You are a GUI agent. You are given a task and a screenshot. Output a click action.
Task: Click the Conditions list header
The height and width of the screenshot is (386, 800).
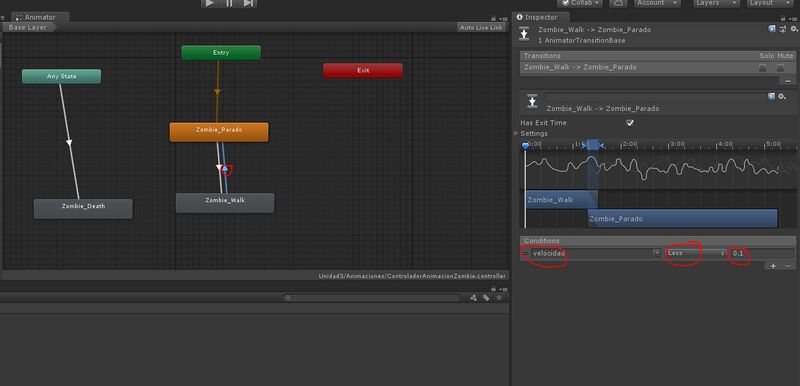coord(657,241)
